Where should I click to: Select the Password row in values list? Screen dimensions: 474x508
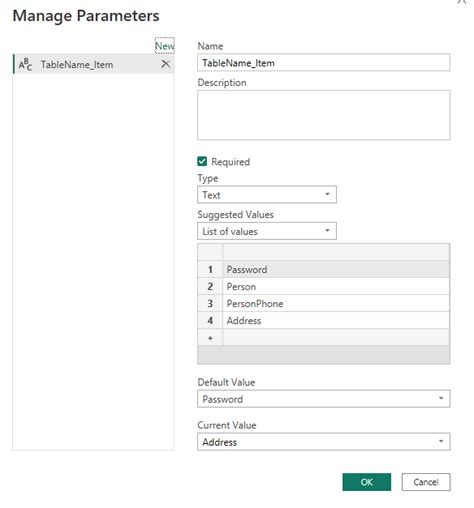336,269
